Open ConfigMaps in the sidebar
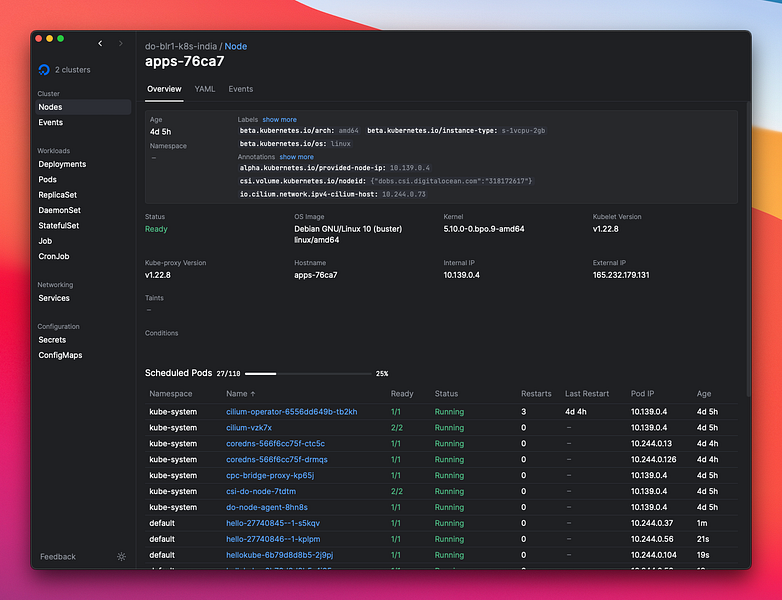Screen dimensions: 782x600 point(60,355)
